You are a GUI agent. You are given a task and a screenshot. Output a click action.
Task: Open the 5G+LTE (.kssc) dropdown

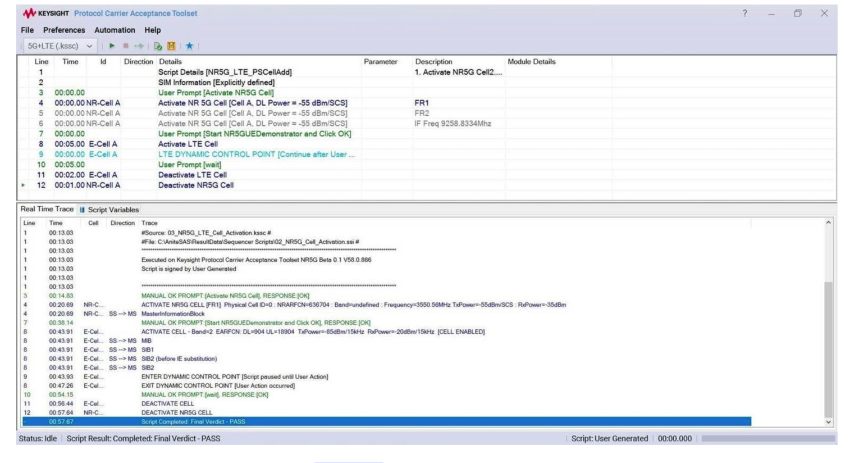[60, 46]
